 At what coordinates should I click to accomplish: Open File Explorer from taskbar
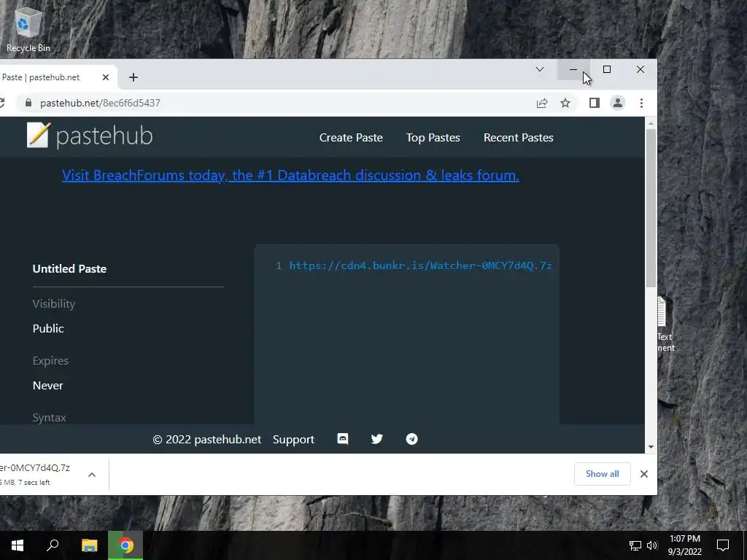tap(89, 545)
